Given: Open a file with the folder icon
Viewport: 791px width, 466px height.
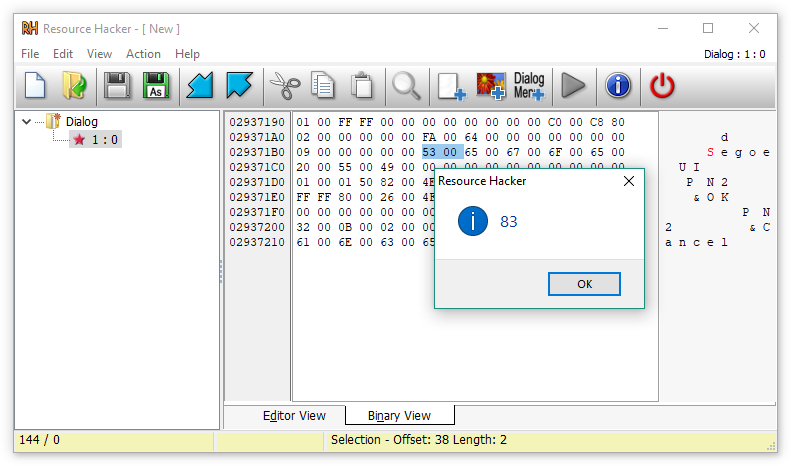Looking at the screenshot, I should pyautogui.click(x=74, y=86).
